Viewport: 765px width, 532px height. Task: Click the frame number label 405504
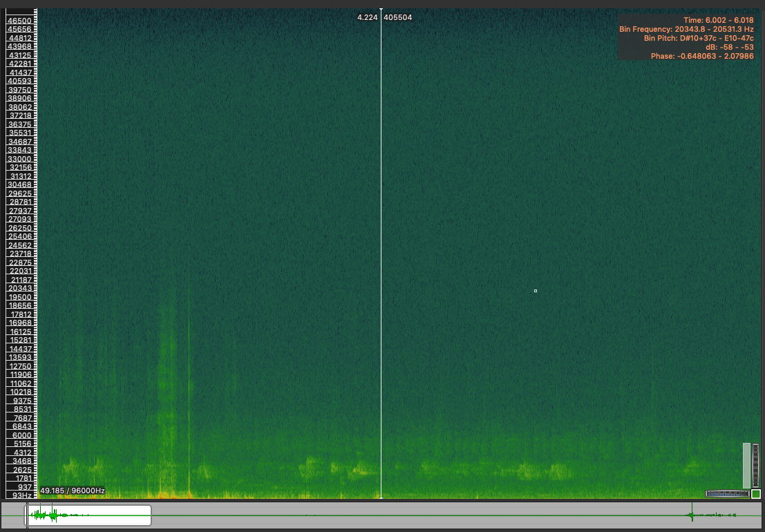[397, 17]
